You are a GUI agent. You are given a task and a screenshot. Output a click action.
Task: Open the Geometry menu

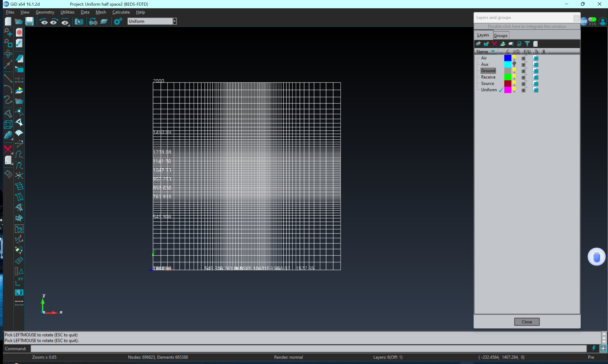[45, 12]
